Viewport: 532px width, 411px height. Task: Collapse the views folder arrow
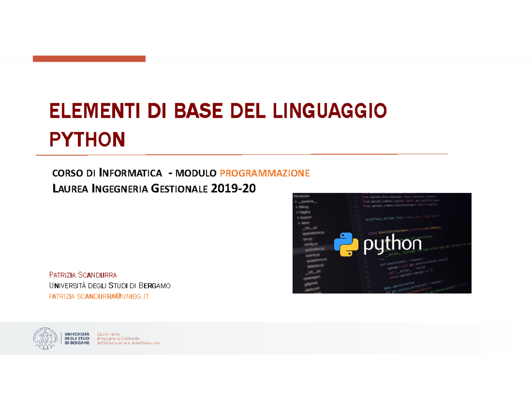coord(299,223)
